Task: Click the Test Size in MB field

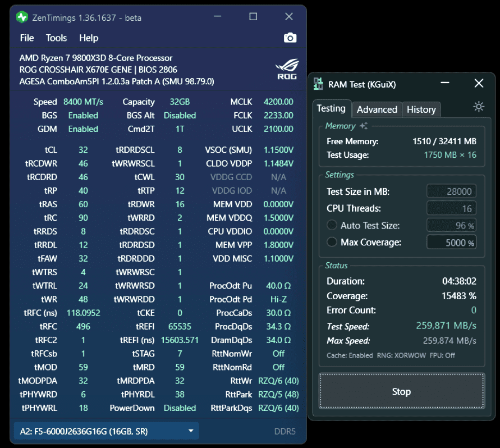Action: coord(452,191)
